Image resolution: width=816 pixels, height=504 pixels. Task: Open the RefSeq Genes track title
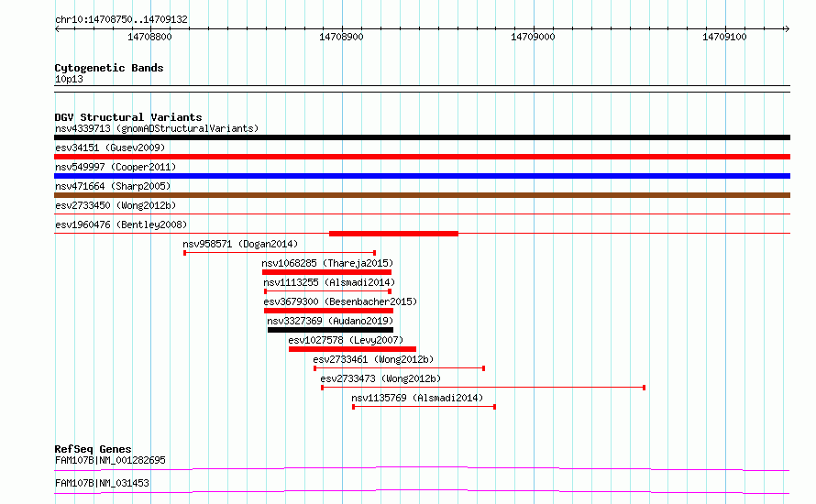[93, 449]
